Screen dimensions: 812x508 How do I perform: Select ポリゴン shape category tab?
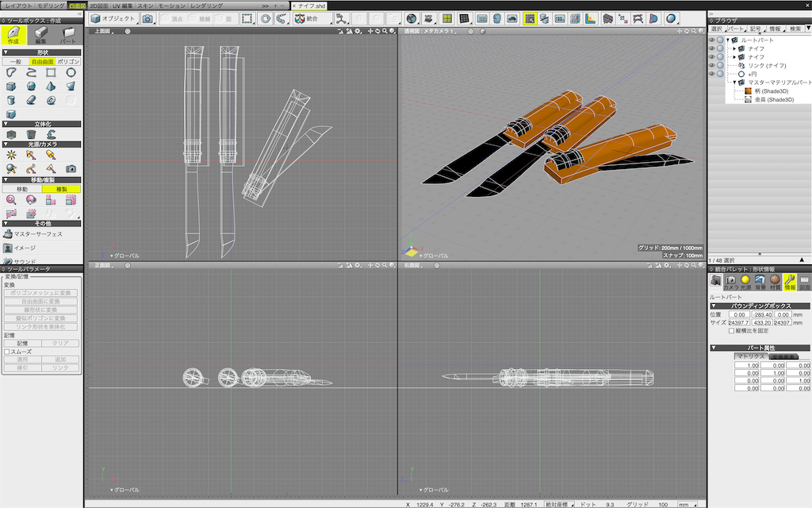68,62
